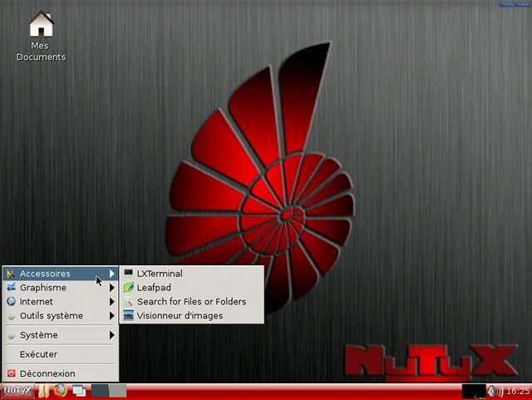This screenshot has width=532, height=400.
Task: Open the Internet submenu
Action: [x=61, y=302]
